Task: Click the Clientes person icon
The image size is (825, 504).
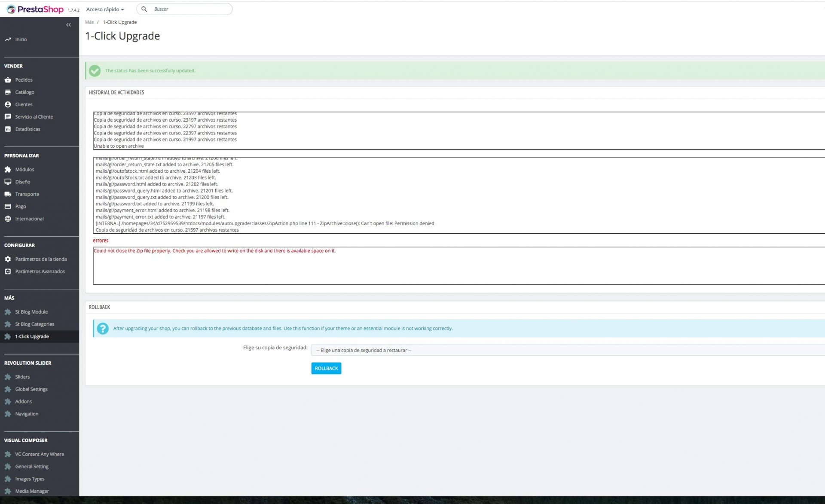Action: click(8, 104)
